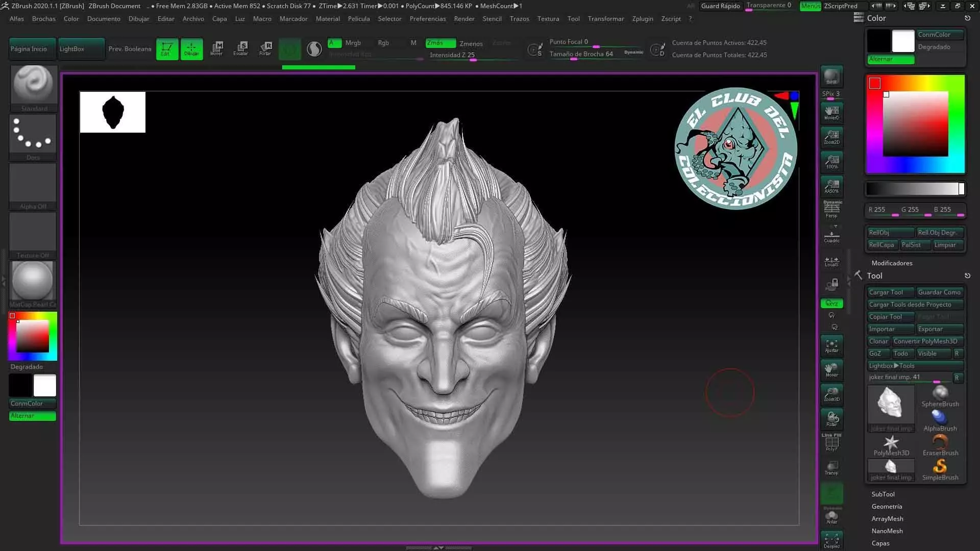Pick the white secondary swatch in Color palette
The width and height of the screenshot is (980, 551).
(x=903, y=41)
